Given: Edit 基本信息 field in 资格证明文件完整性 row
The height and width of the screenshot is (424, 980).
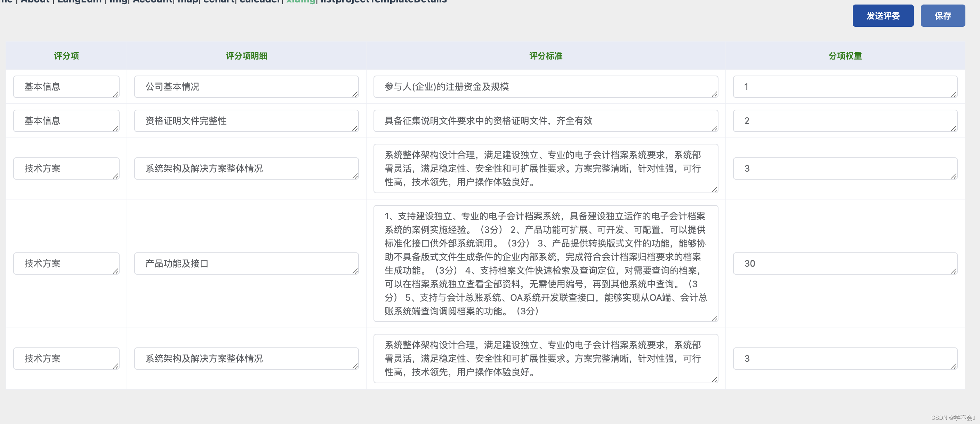Looking at the screenshot, I should pos(66,121).
